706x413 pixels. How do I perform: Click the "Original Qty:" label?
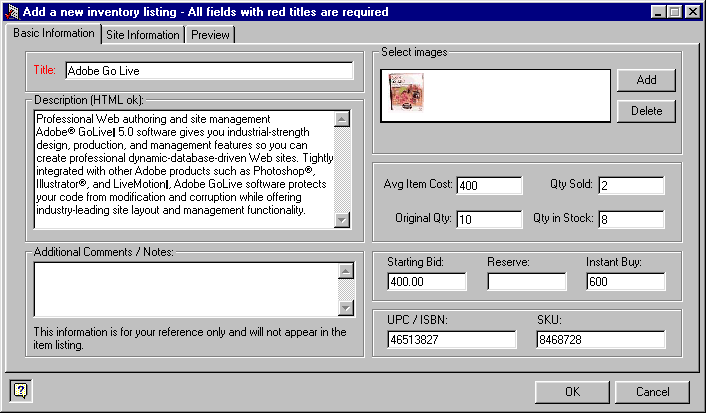click(x=423, y=218)
